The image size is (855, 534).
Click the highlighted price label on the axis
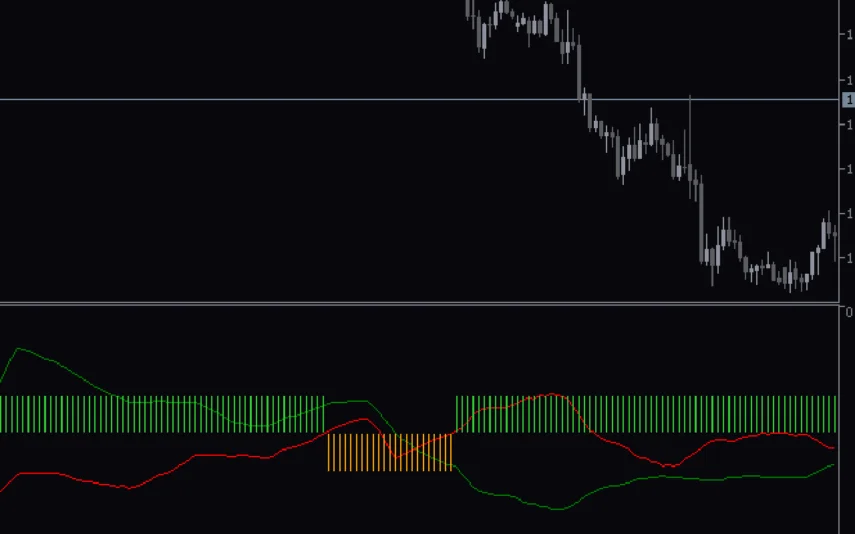coord(849,100)
